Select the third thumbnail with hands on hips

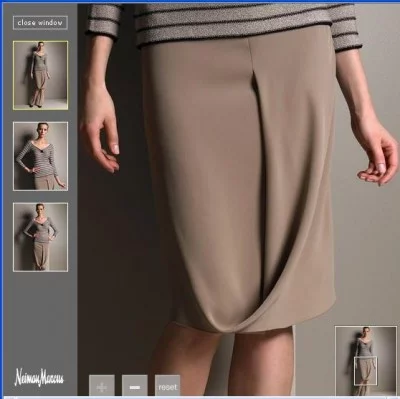(40, 237)
